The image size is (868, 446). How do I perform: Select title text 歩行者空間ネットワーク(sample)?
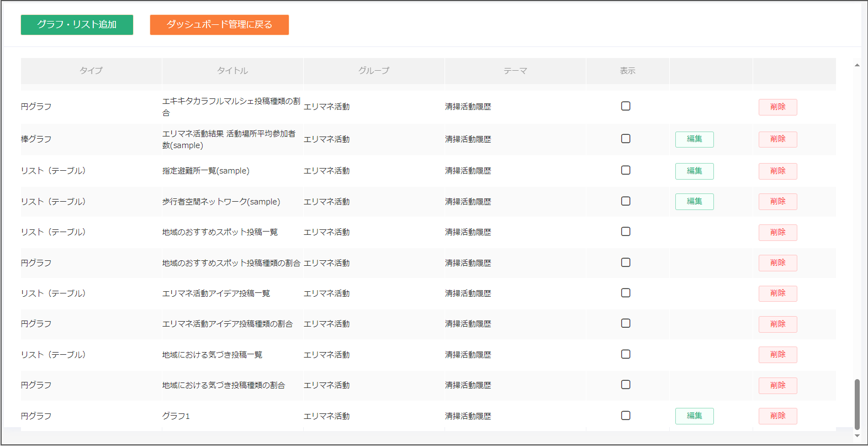(221, 202)
